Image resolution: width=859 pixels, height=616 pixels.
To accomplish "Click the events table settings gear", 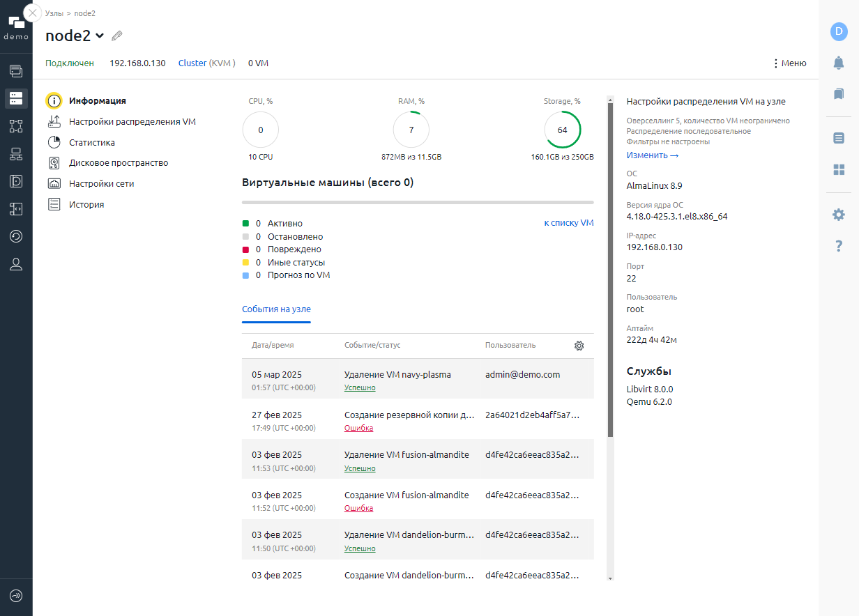I will pyautogui.click(x=579, y=346).
